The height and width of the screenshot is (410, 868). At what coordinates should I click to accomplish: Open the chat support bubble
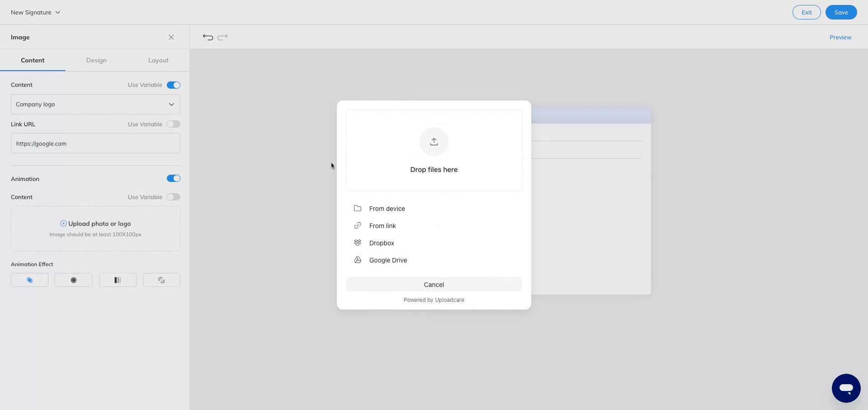tap(846, 388)
